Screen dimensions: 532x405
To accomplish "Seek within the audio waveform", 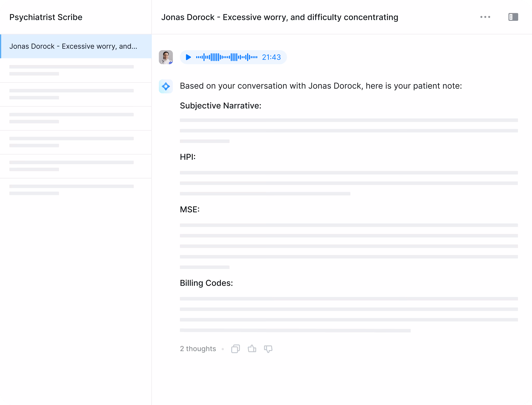I will (x=227, y=57).
